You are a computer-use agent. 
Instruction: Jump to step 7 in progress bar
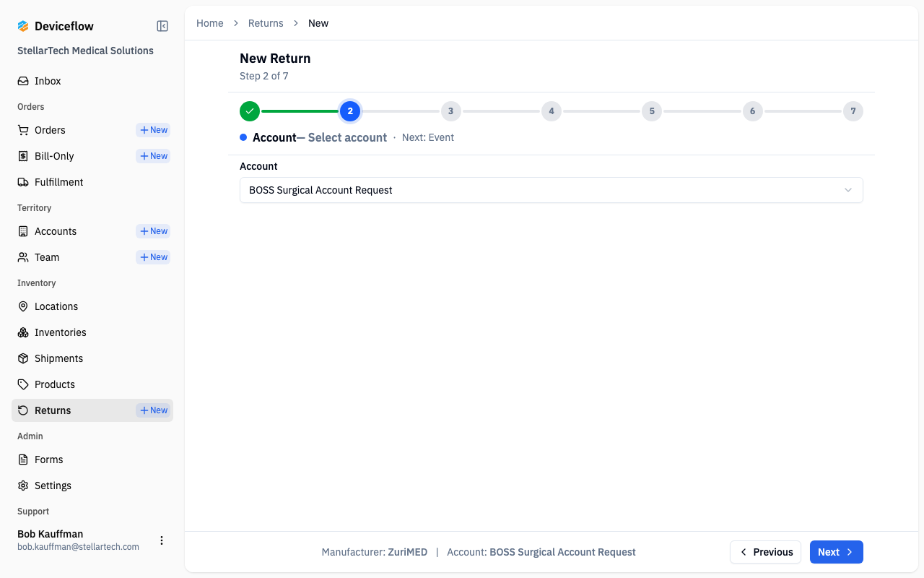click(853, 111)
